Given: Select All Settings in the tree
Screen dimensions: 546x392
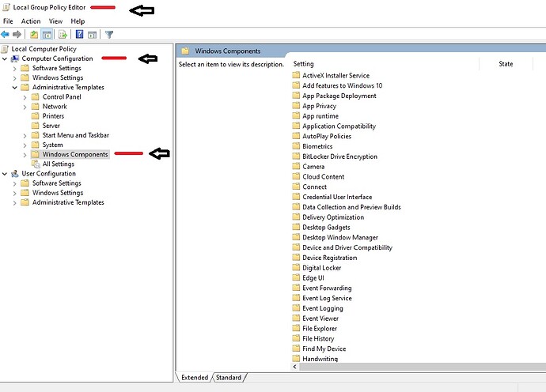Looking at the screenshot, I should tap(58, 164).
